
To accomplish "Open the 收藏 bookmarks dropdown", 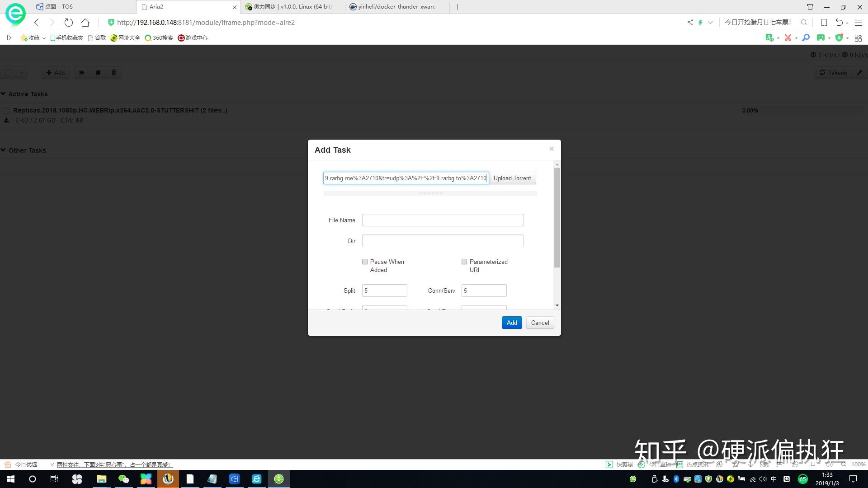I will 33,38.
